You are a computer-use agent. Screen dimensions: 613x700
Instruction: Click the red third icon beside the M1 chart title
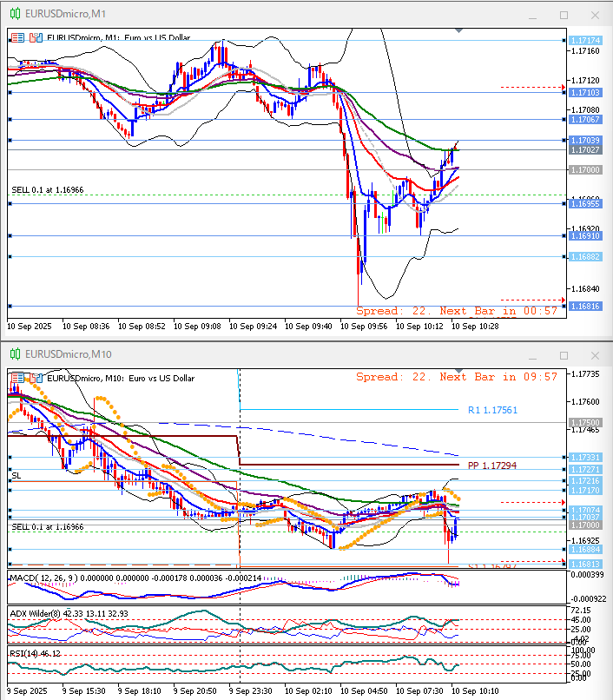(x=40, y=38)
